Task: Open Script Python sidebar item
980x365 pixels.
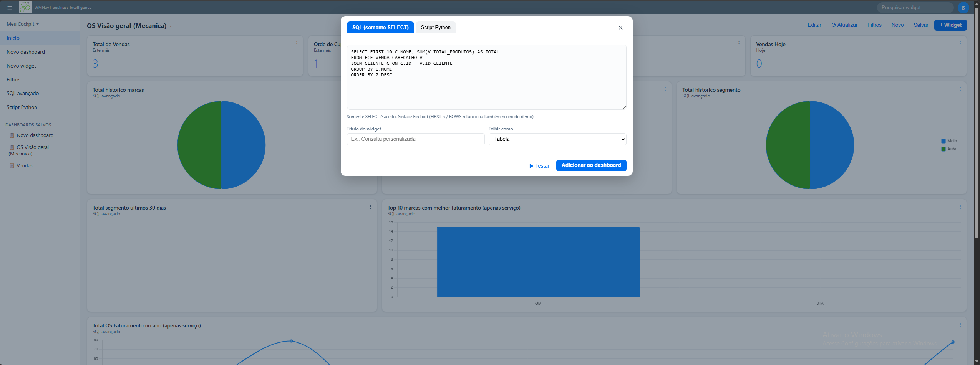Action: tap(40, 107)
